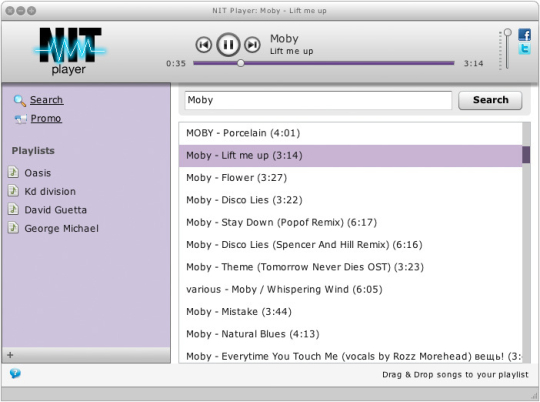Seek on the purple playback progress bar
Image resolution: width=540 pixels, height=402 pixels.
click(324, 63)
